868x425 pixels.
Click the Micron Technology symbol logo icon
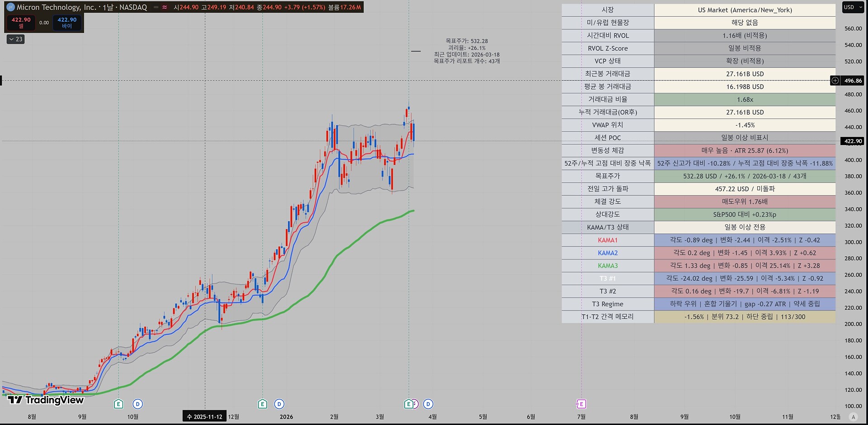pos(10,7)
